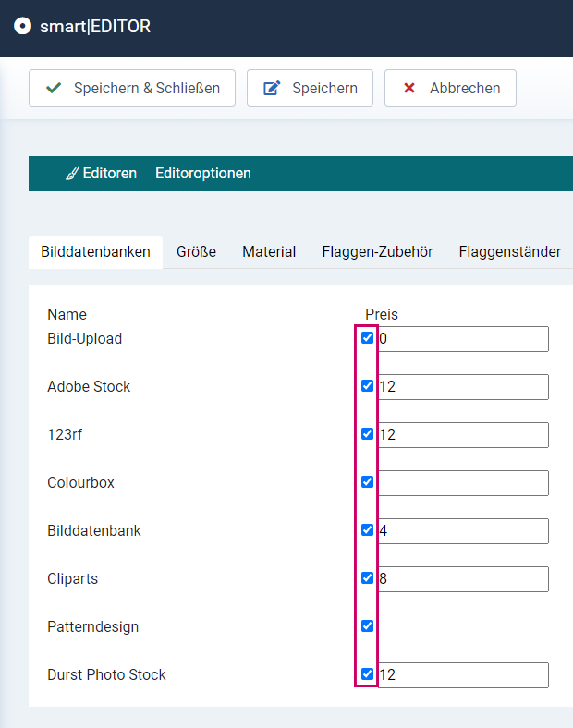Toggle the Patterndesign checkbox
Image resolution: width=573 pixels, height=728 pixels.
(x=367, y=625)
